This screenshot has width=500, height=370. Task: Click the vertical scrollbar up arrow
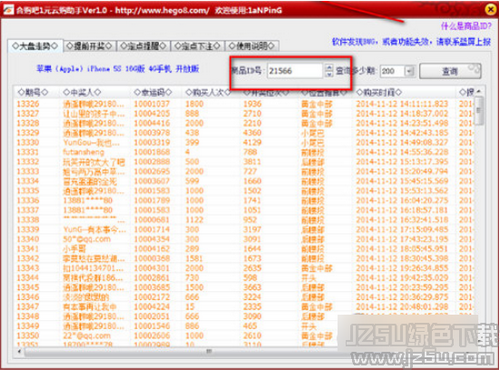click(479, 92)
